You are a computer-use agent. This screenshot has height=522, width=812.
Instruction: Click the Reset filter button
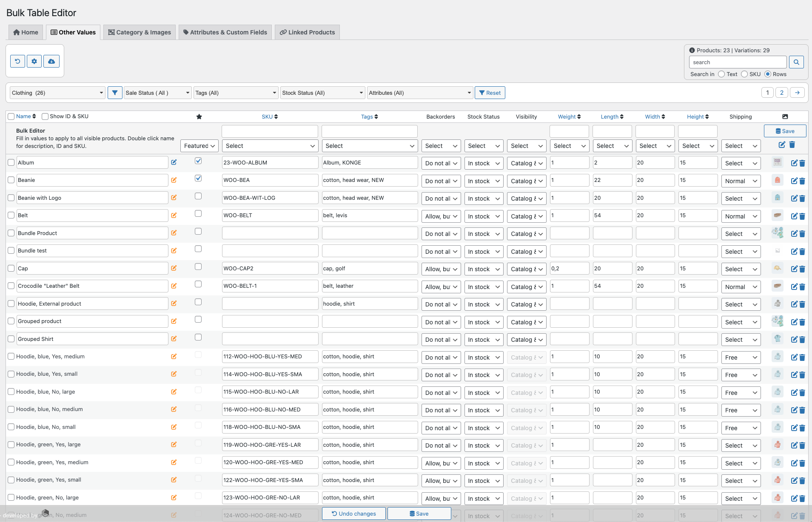[490, 92]
